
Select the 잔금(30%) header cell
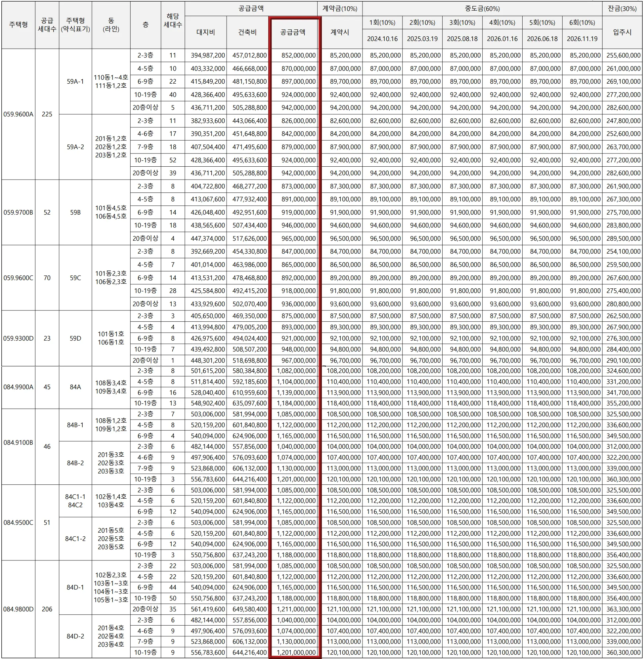pos(623,9)
